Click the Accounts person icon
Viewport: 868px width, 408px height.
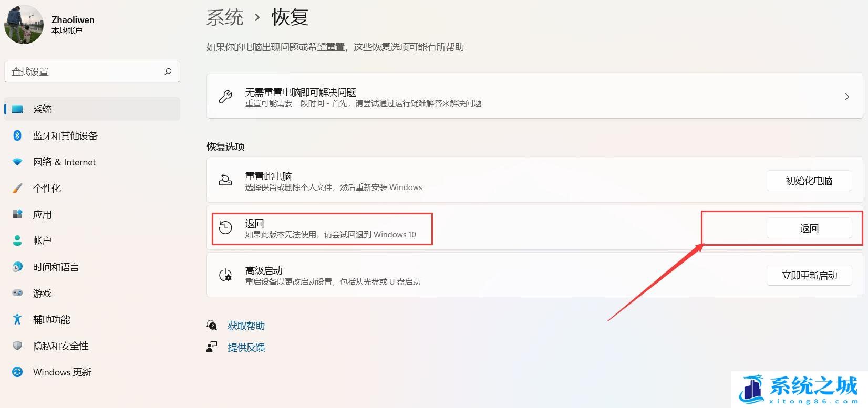tap(17, 240)
